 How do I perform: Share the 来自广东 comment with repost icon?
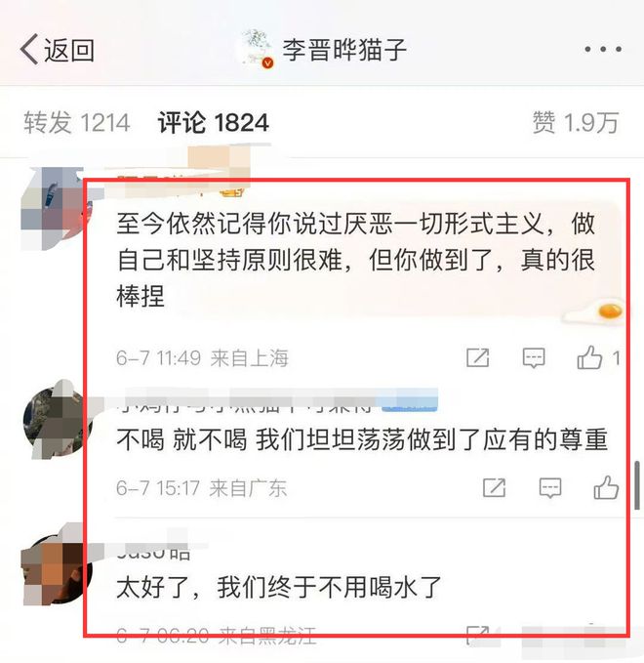tap(494, 487)
